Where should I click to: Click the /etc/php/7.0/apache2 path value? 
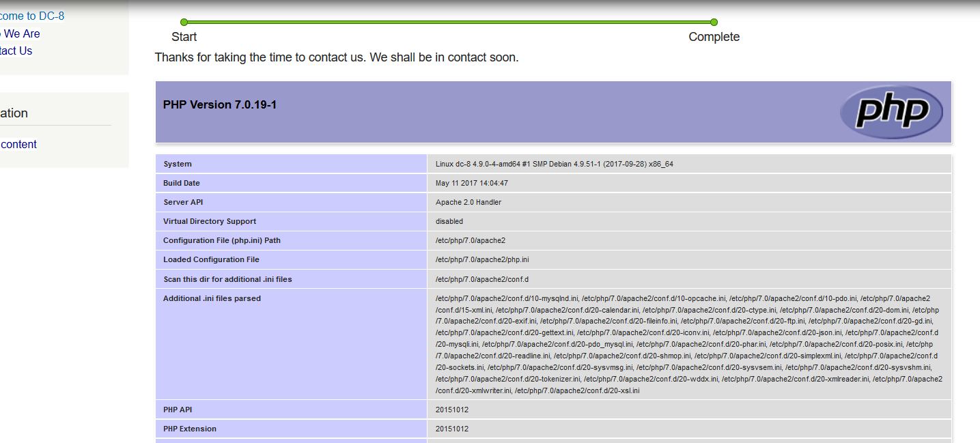tap(471, 240)
